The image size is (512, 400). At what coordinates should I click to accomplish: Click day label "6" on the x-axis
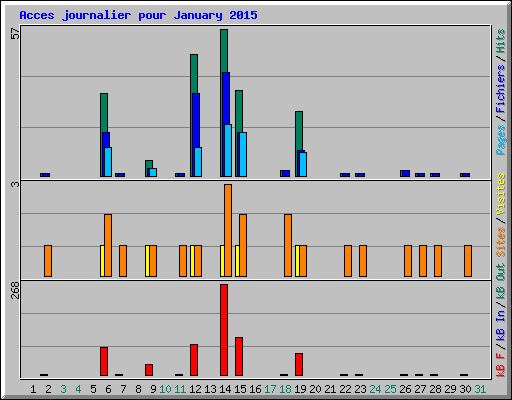tap(108, 389)
